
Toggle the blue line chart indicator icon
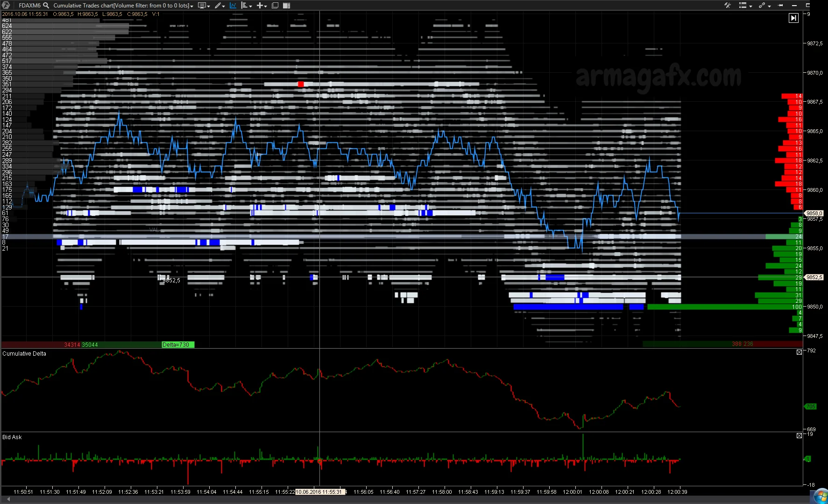coord(233,6)
